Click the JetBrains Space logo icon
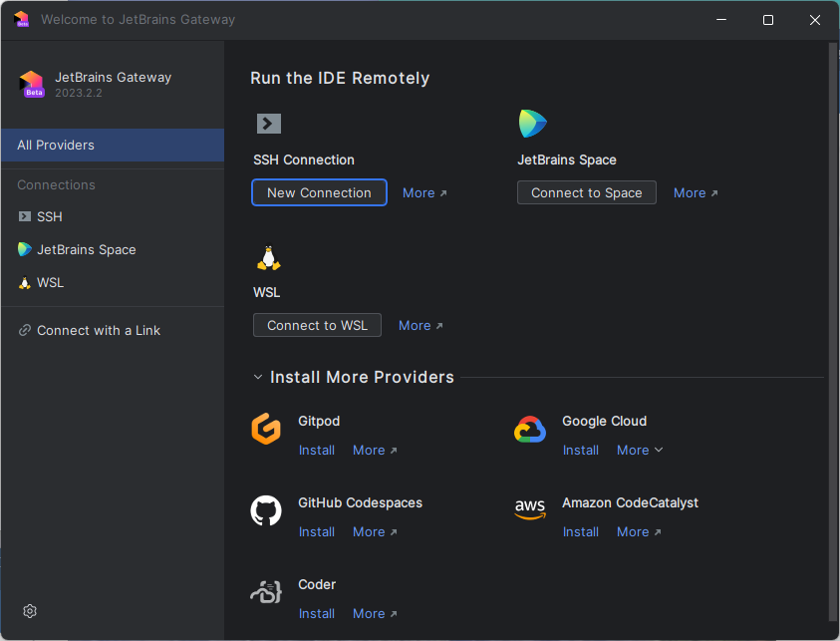840x641 pixels. [532, 124]
